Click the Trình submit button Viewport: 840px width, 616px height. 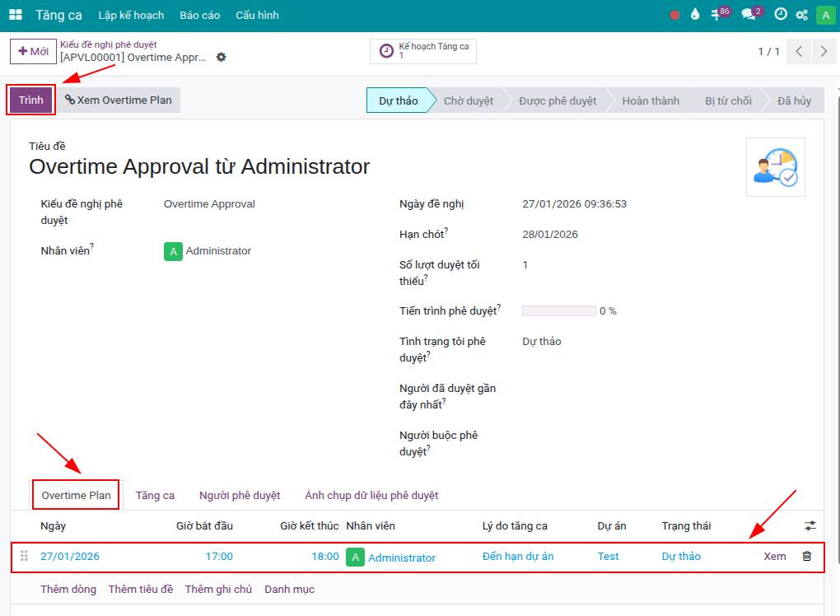[31, 100]
